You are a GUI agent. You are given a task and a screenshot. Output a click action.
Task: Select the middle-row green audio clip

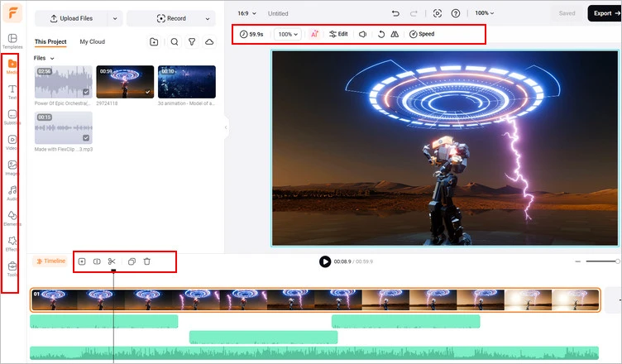click(263, 337)
